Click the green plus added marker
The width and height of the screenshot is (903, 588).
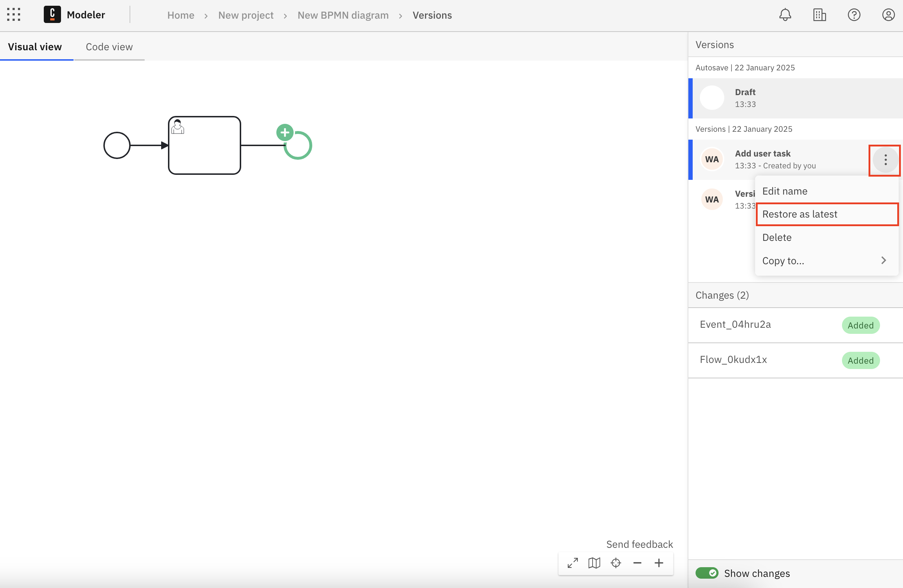pyautogui.click(x=285, y=132)
